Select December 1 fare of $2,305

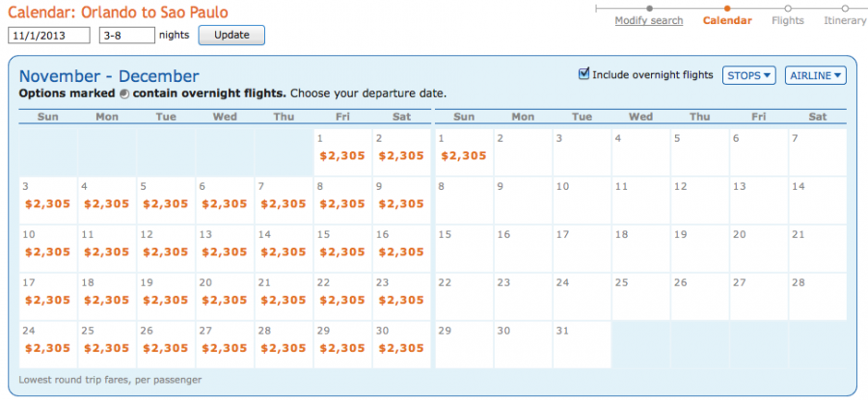462,155
